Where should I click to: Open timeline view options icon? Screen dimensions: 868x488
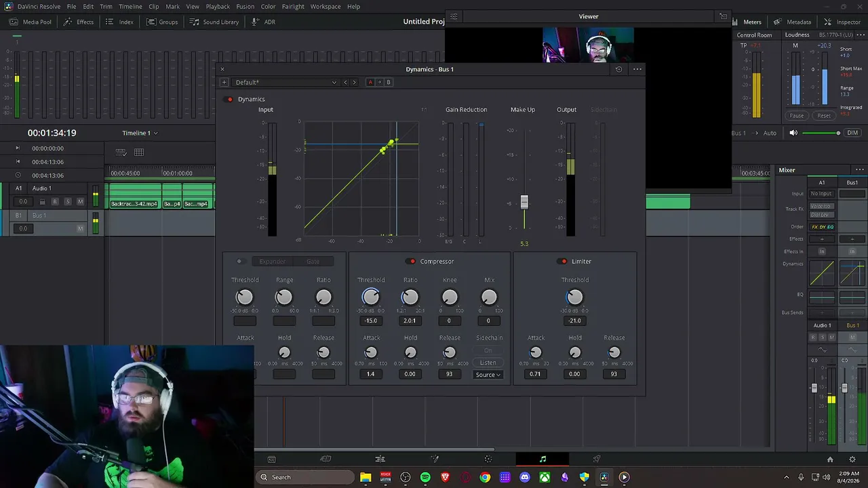tap(121, 152)
